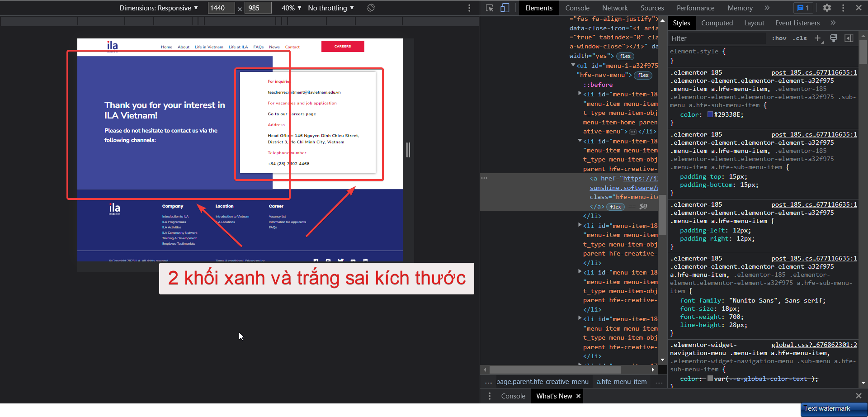Collapse the selected li with anchor child
868x417 pixels.
[x=580, y=141]
